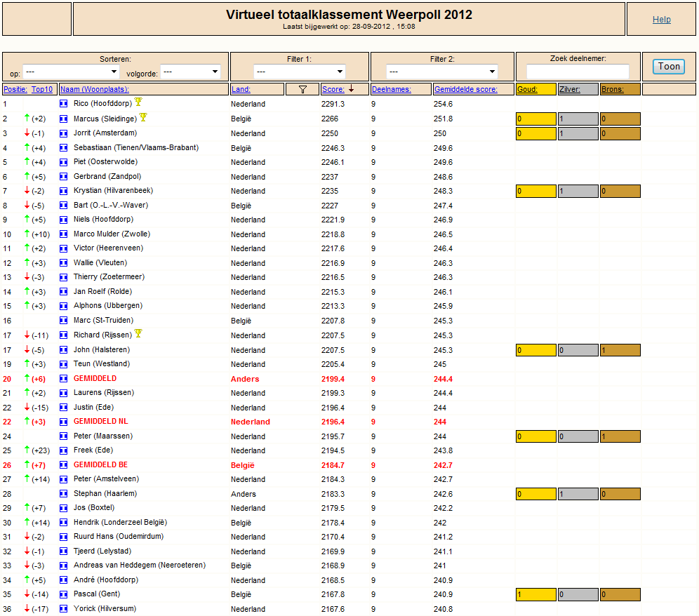Screen dimensions: 699x616
Task: Sort by the Gemiddelde score column header
Action: tap(466, 89)
